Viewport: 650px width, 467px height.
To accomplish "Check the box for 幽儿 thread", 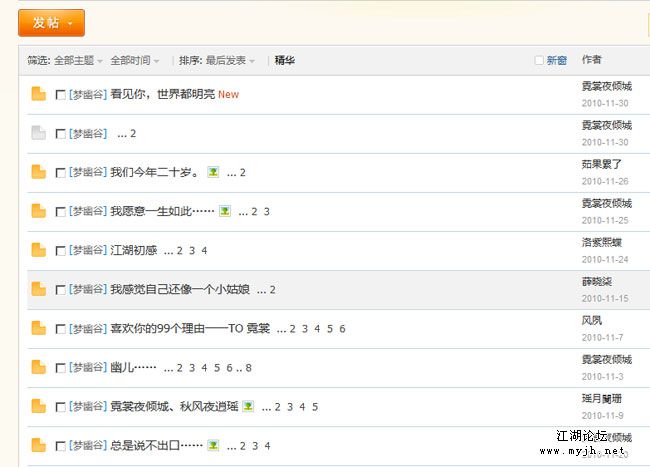I will pyautogui.click(x=61, y=368).
